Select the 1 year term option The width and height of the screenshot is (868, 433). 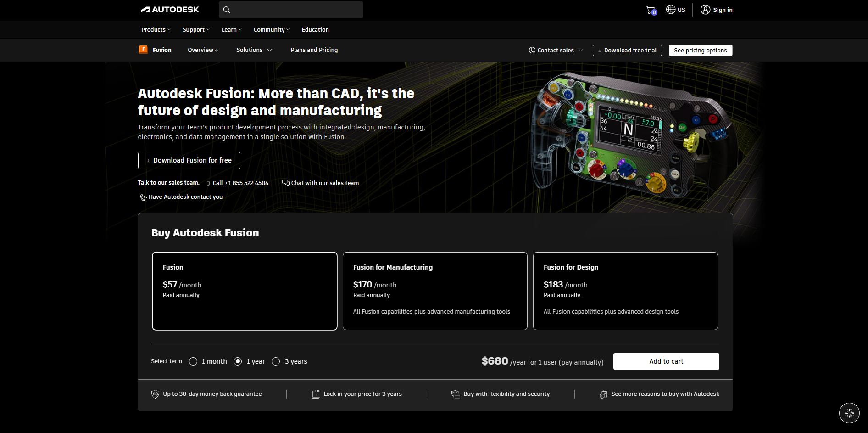pyautogui.click(x=238, y=361)
